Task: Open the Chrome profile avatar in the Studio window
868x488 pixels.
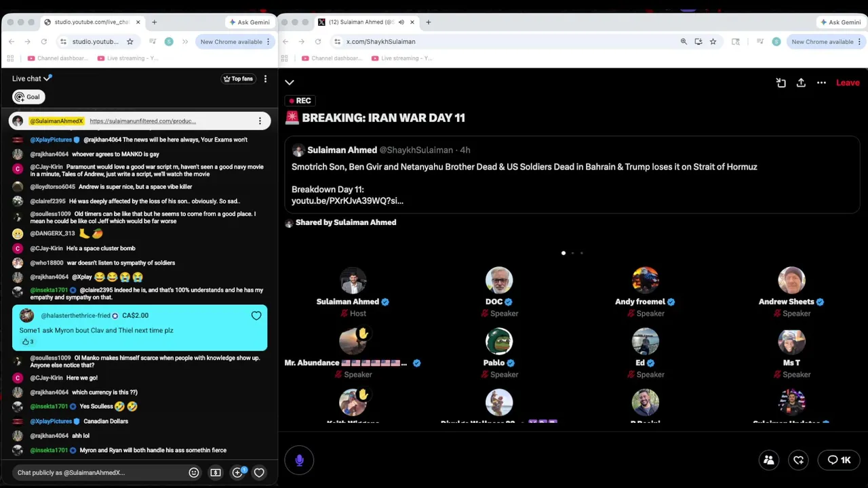Action: click(x=169, y=41)
